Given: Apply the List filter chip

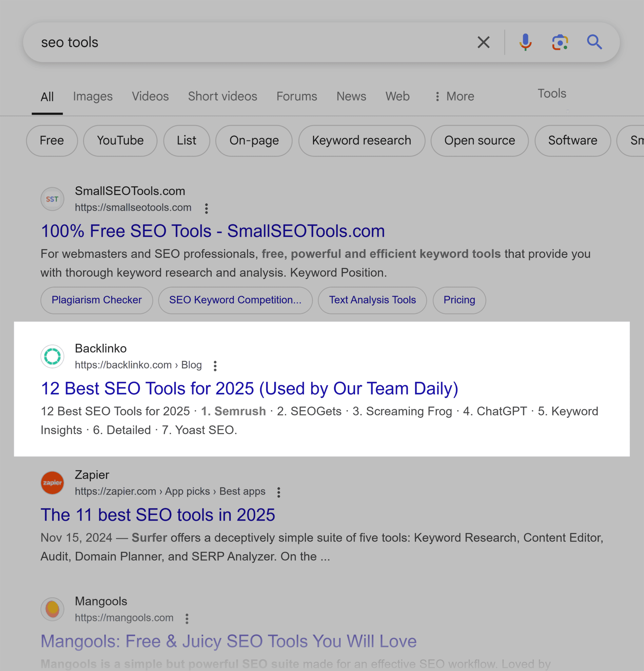Looking at the screenshot, I should tap(186, 141).
